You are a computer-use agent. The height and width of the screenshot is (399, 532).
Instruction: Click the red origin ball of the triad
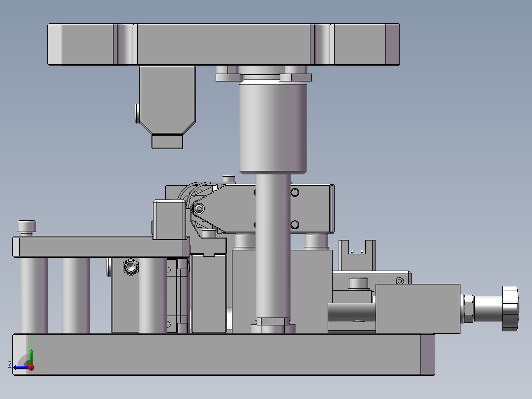pyautogui.click(x=32, y=367)
